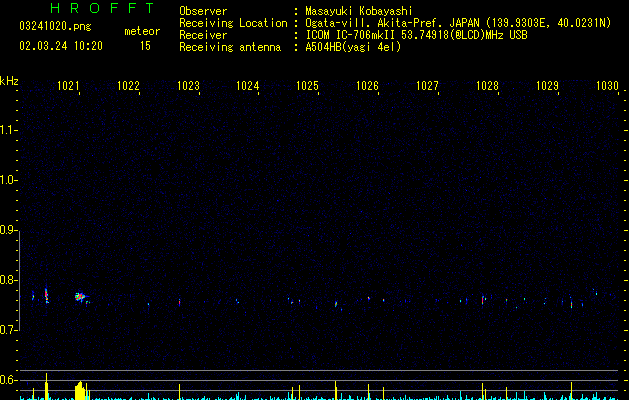Click the Observer field label

(x=203, y=11)
